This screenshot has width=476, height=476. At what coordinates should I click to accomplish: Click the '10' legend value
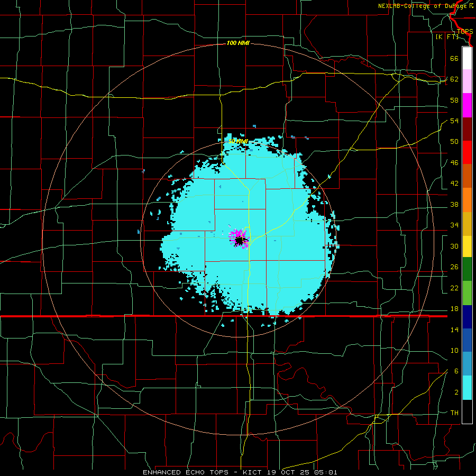coord(454,350)
